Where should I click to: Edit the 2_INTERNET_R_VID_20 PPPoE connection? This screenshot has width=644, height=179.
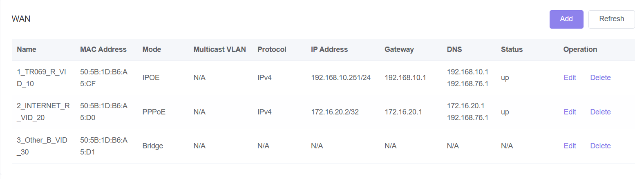[570, 112]
